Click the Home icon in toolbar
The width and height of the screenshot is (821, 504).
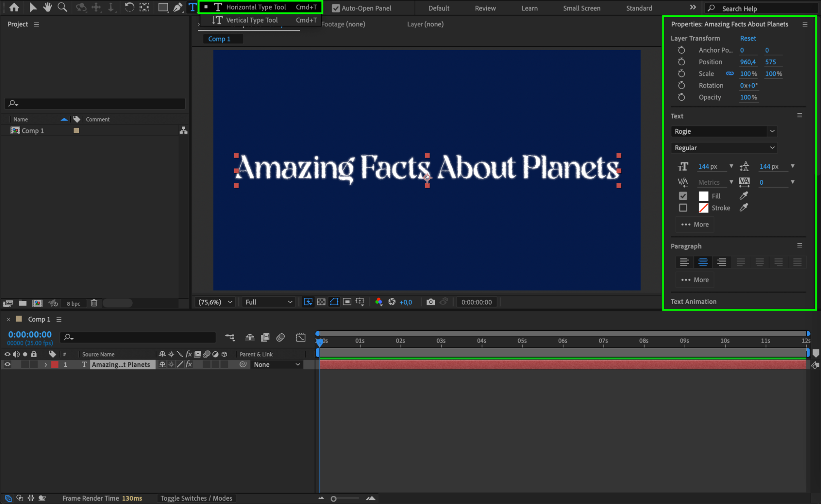(x=14, y=7)
